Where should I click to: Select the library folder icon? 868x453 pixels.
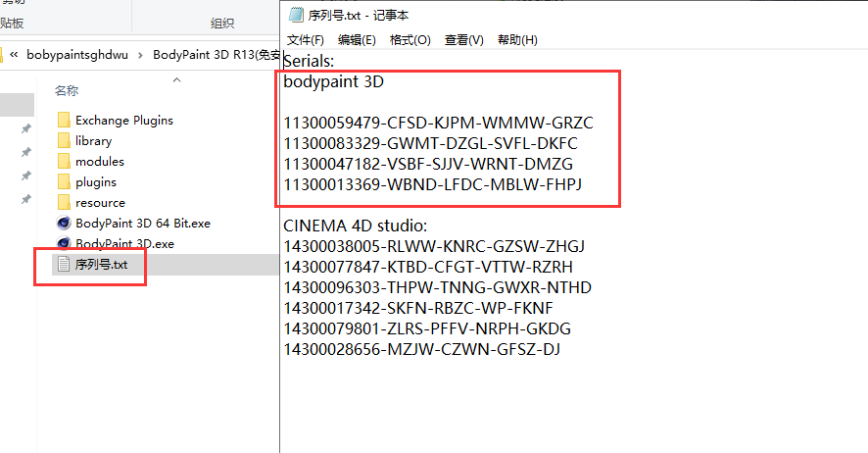[x=64, y=140]
